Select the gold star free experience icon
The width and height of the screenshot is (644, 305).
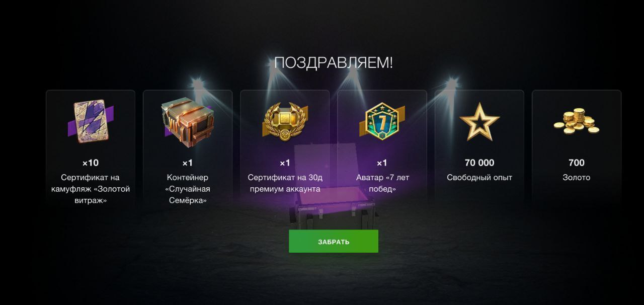pos(479,121)
